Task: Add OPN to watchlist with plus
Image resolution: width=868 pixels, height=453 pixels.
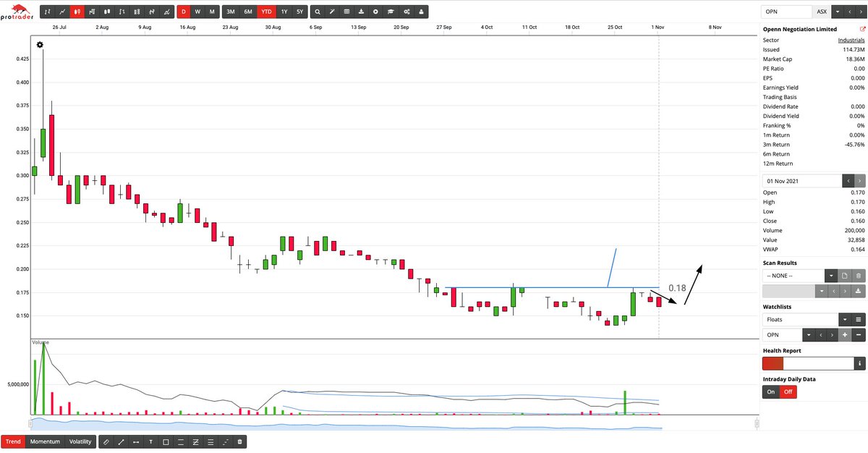Action: tap(845, 335)
